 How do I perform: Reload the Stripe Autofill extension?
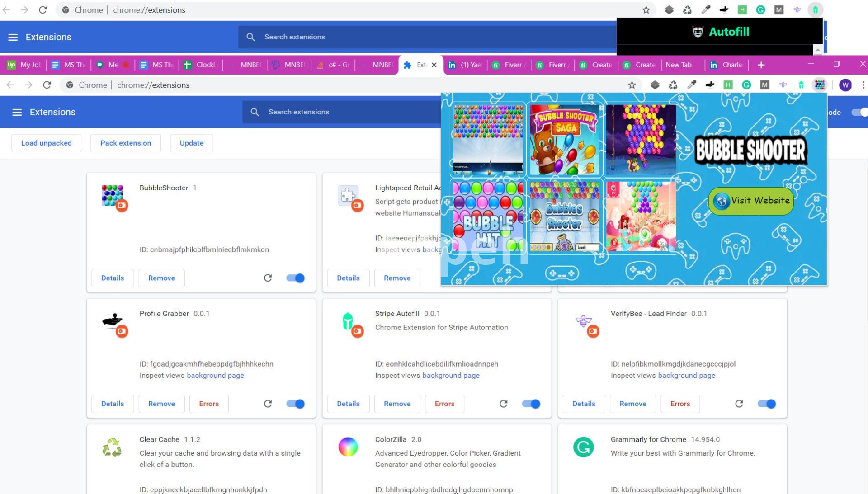click(x=503, y=404)
